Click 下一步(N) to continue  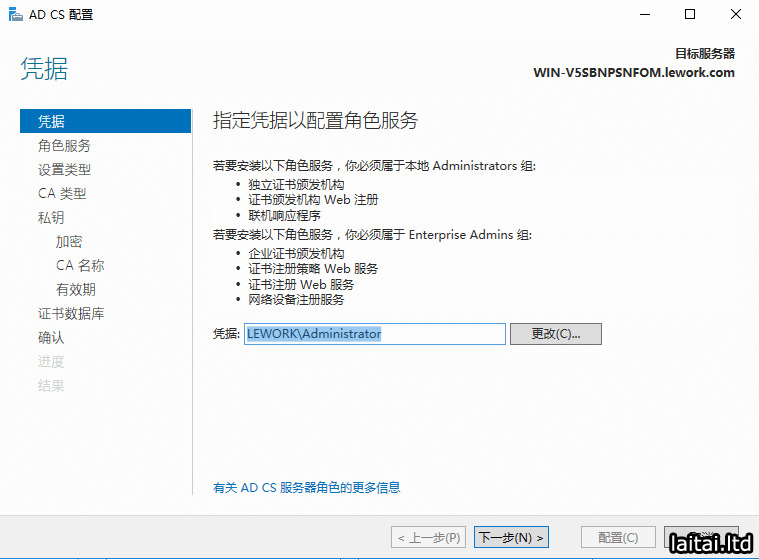[x=511, y=538]
